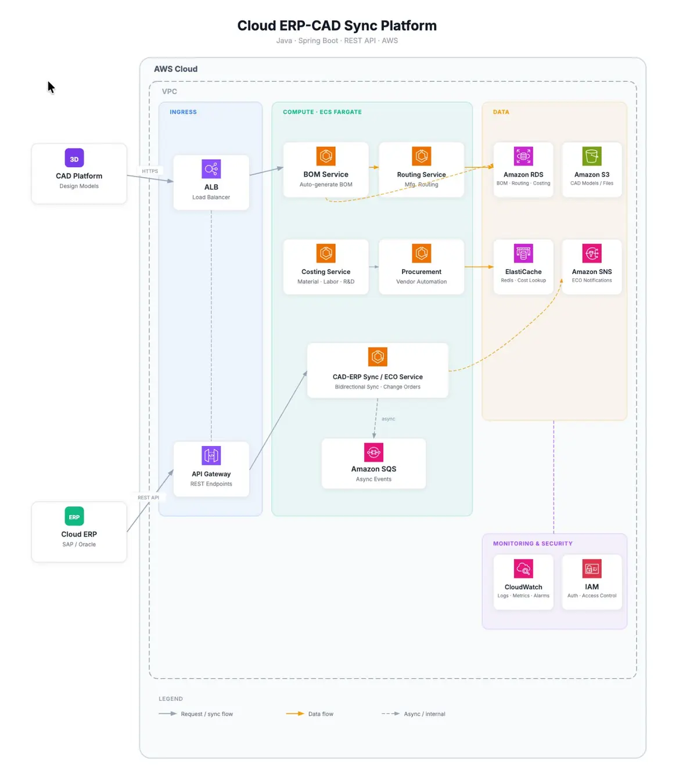
Task: Select the ALB load balancer icon
Action: (211, 169)
